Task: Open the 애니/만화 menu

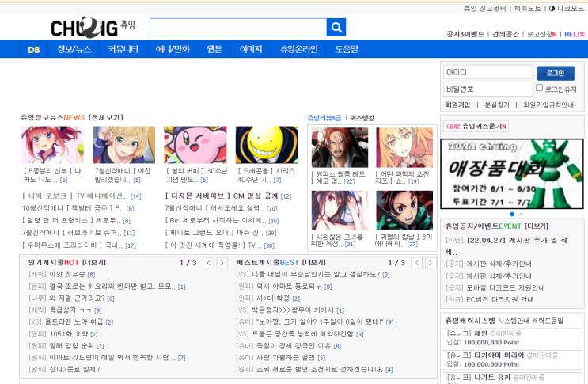Action: (x=173, y=49)
